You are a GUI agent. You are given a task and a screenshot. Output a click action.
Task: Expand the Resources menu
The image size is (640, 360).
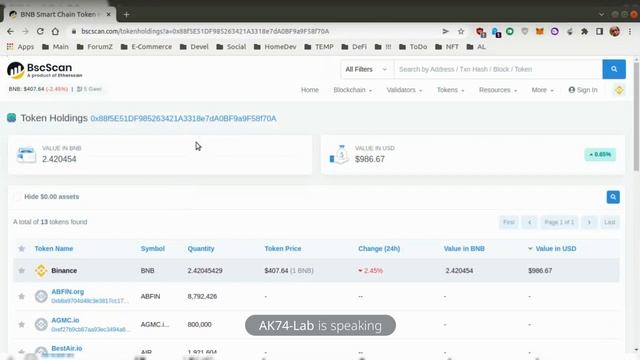point(498,90)
